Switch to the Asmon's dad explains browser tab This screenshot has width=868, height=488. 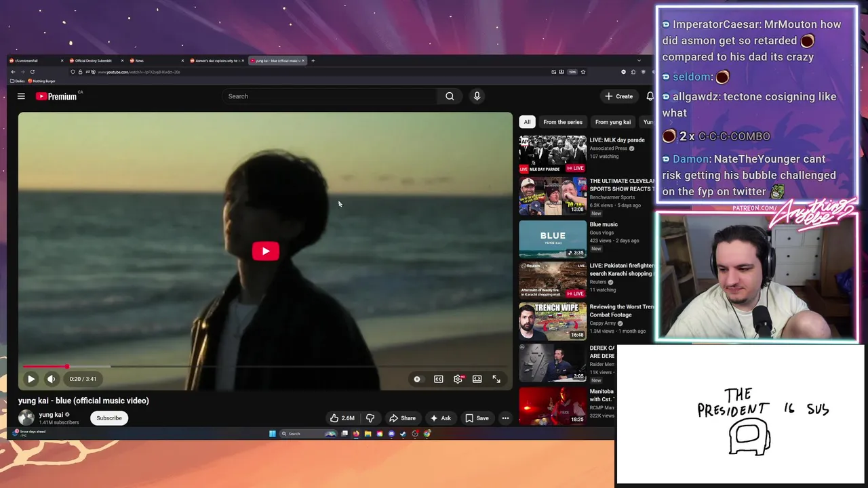[216, 61]
